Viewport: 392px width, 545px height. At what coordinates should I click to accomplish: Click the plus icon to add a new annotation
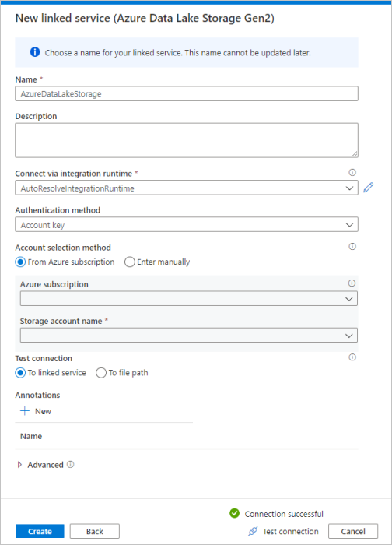(x=25, y=411)
